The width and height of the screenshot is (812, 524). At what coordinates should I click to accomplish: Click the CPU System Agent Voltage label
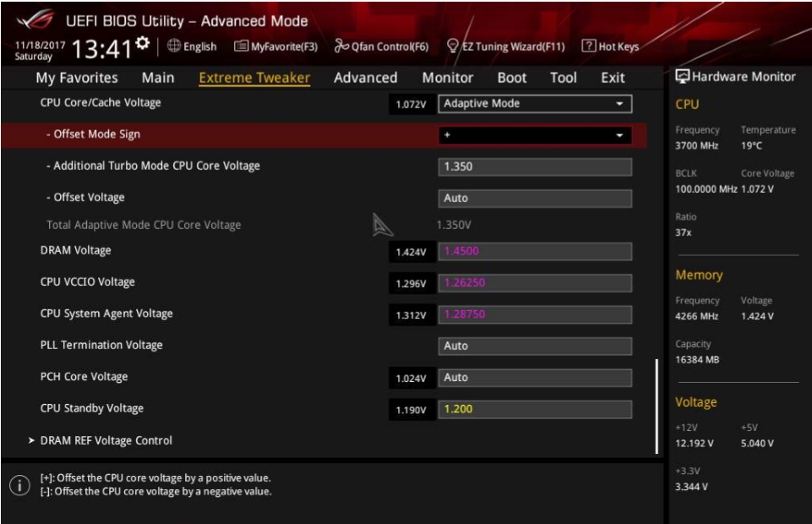(x=106, y=314)
